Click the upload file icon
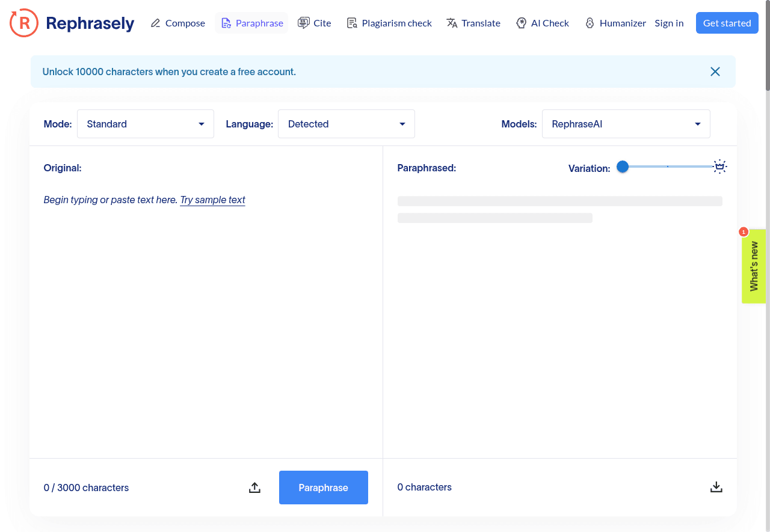770x532 pixels. click(254, 488)
